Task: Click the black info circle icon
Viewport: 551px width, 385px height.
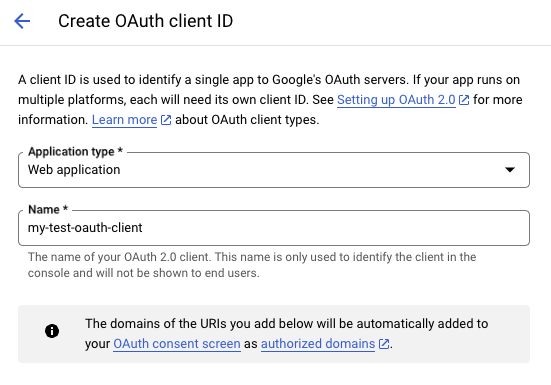Action: [x=52, y=331]
